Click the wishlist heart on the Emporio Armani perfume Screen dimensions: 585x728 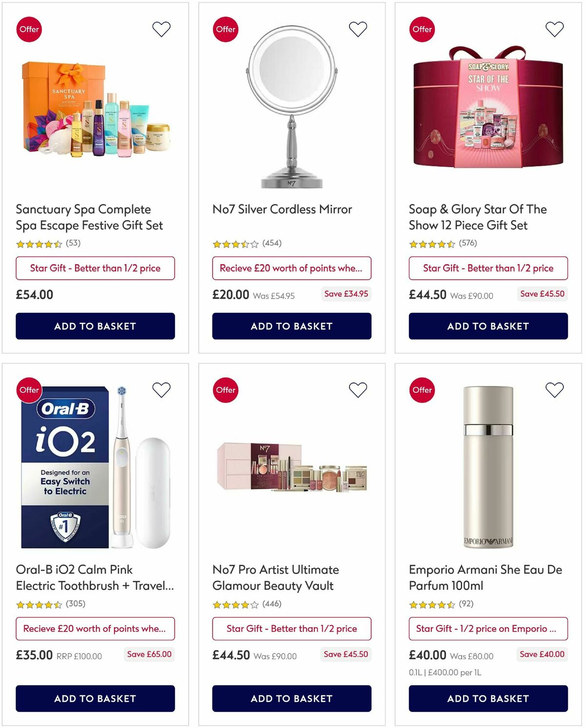pos(554,390)
